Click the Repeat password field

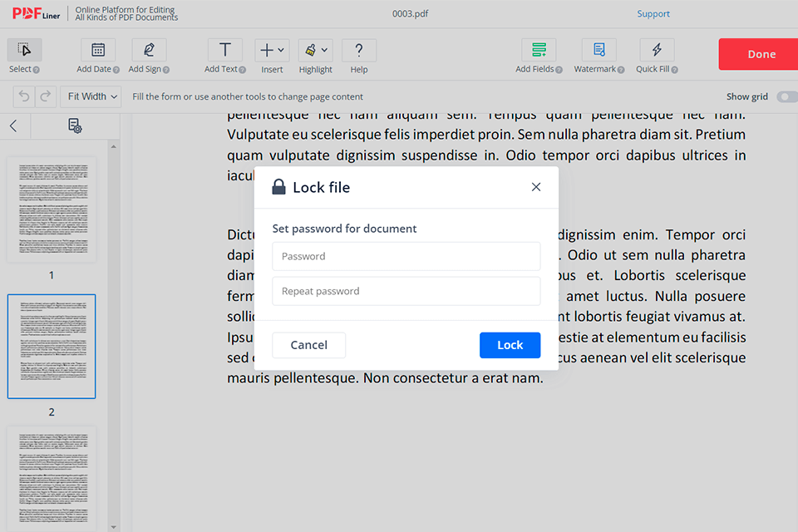coord(406,291)
